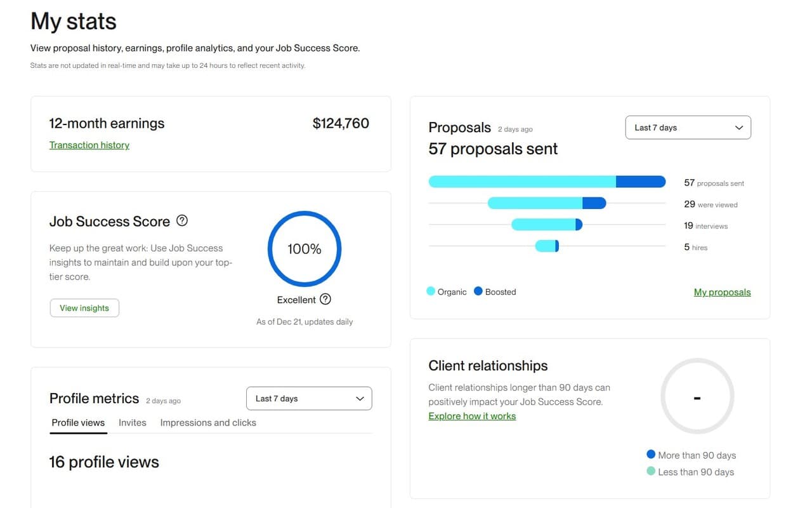Select the Profile views tab
The width and height of the screenshot is (812, 508).
(78, 422)
